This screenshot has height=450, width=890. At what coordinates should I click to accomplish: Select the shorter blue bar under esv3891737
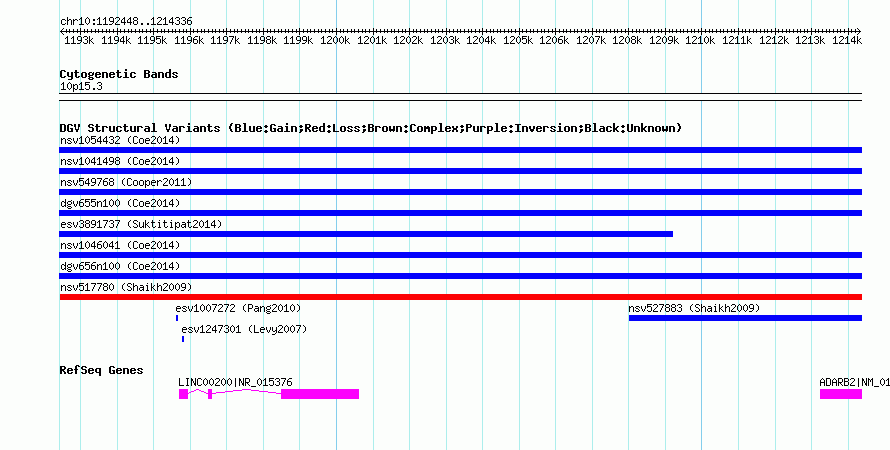click(x=366, y=234)
